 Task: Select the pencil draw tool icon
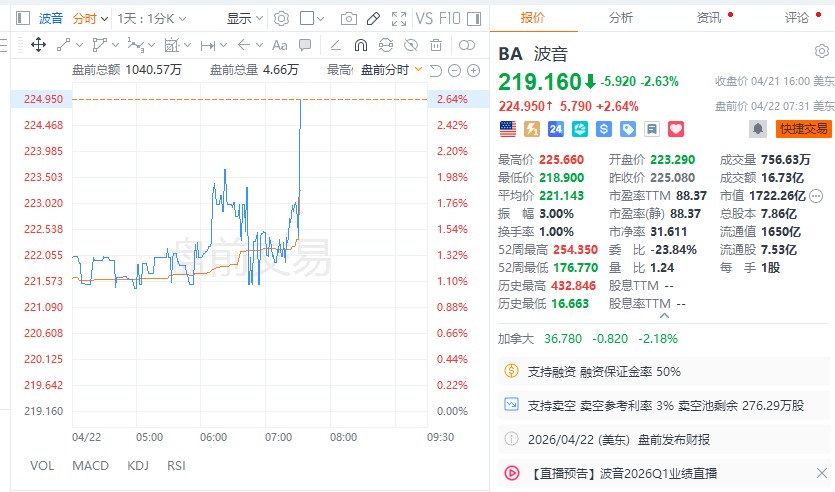tap(374, 18)
